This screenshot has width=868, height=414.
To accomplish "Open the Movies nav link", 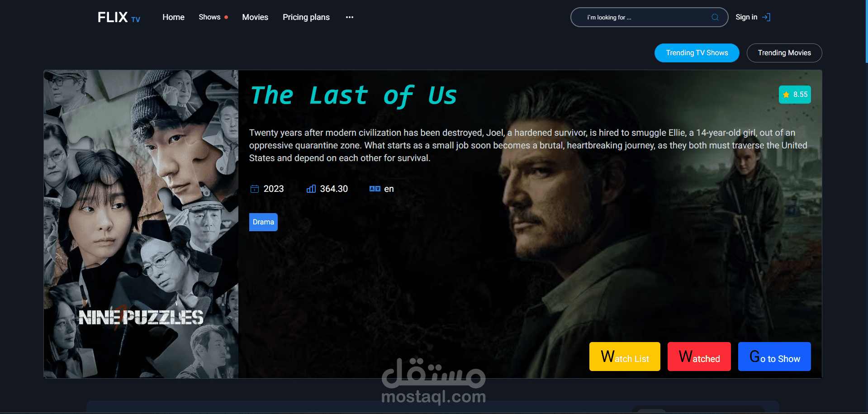I will tap(255, 17).
